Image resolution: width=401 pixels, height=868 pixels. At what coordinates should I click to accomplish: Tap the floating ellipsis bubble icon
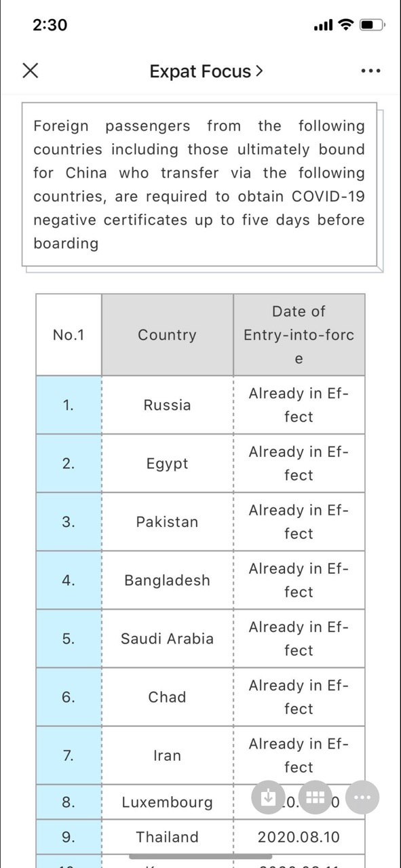pyautogui.click(x=362, y=797)
